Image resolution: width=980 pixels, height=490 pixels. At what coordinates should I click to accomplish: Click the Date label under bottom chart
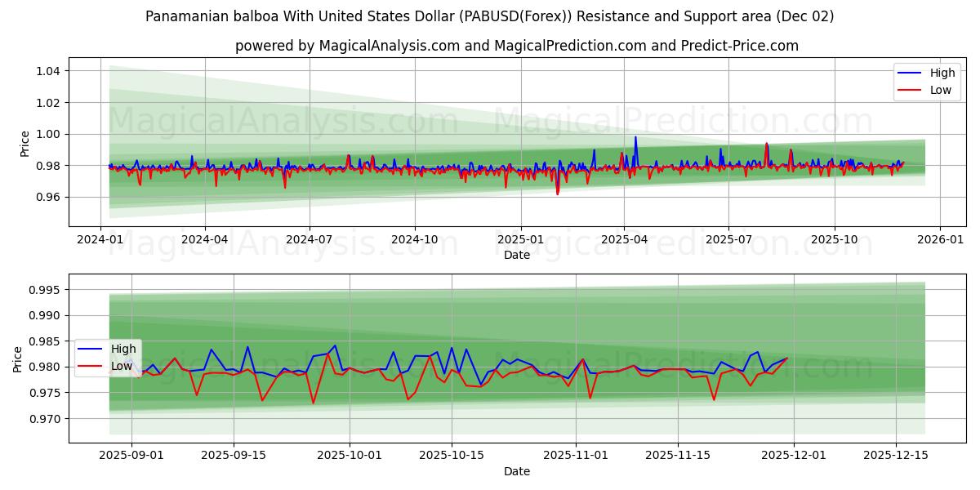pos(518,471)
